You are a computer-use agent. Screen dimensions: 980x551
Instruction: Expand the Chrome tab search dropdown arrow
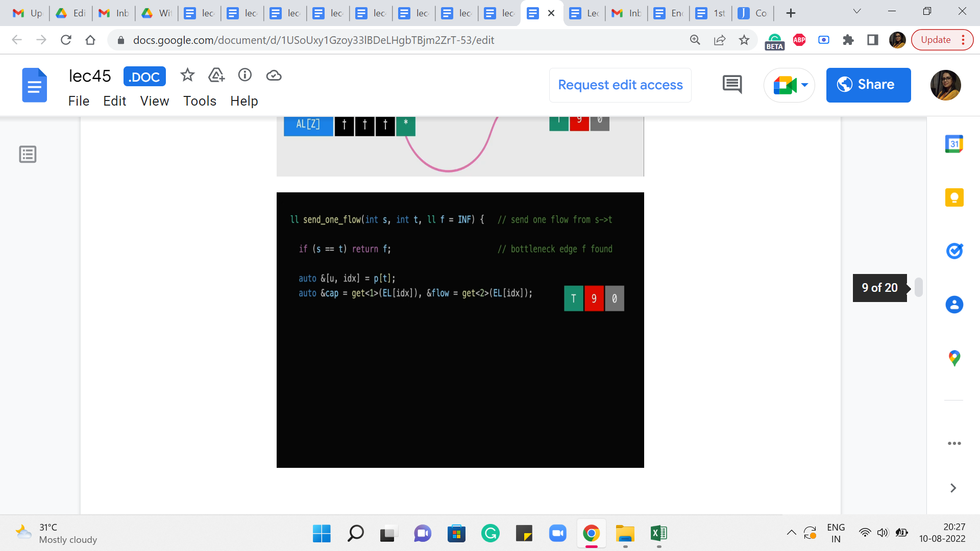[857, 12]
